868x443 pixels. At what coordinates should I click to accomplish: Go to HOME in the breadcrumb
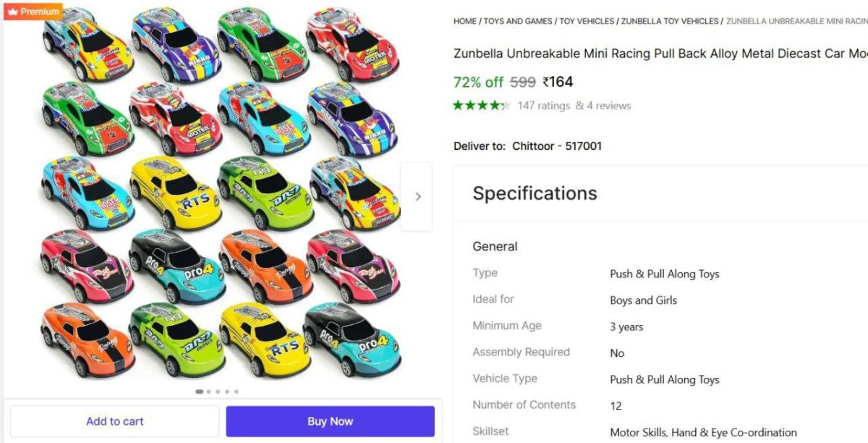[465, 22]
